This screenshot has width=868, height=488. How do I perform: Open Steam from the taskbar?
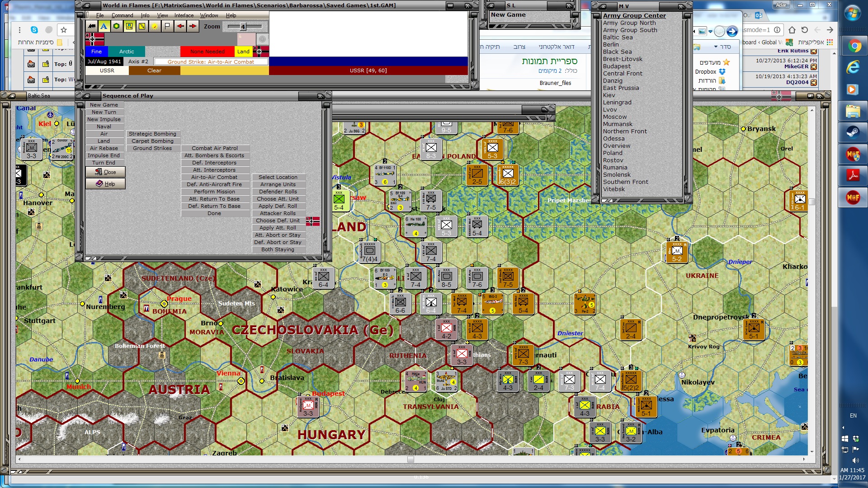[853, 133]
